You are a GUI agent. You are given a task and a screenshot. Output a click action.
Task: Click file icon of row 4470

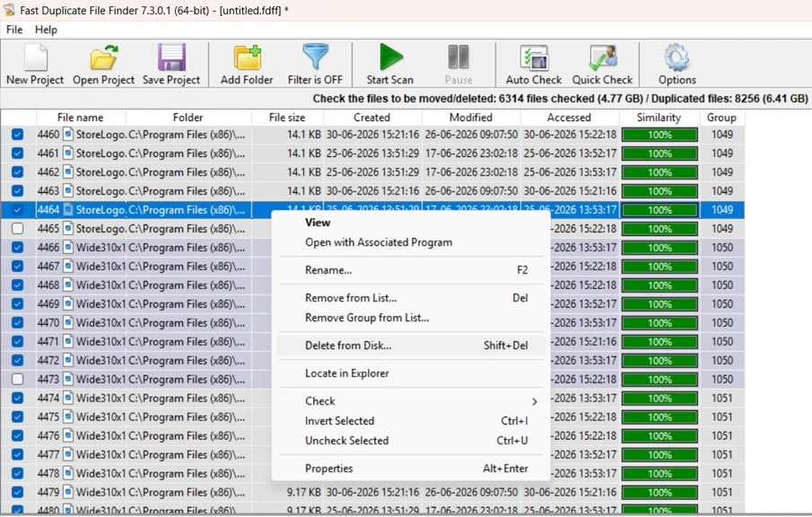[x=68, y=323]
